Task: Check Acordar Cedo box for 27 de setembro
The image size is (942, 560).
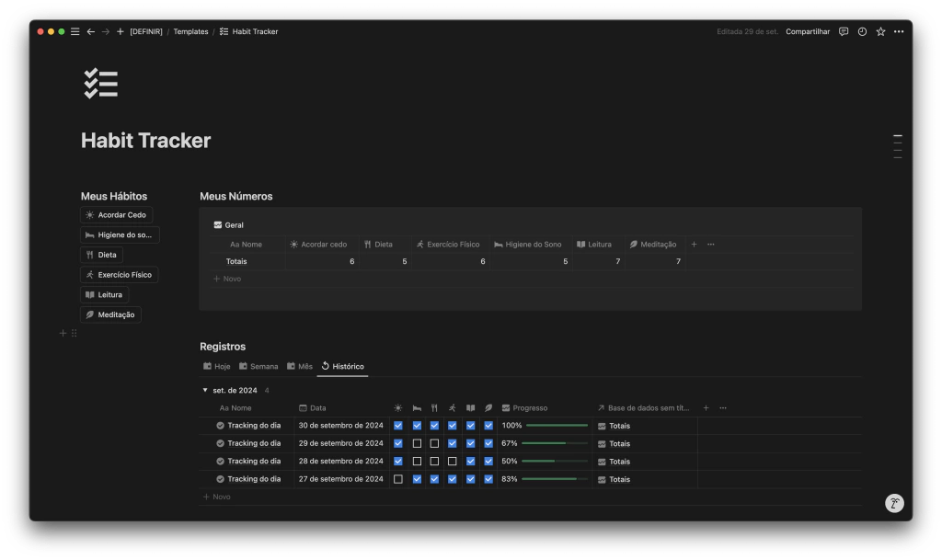Action: [x=398, y=479]
